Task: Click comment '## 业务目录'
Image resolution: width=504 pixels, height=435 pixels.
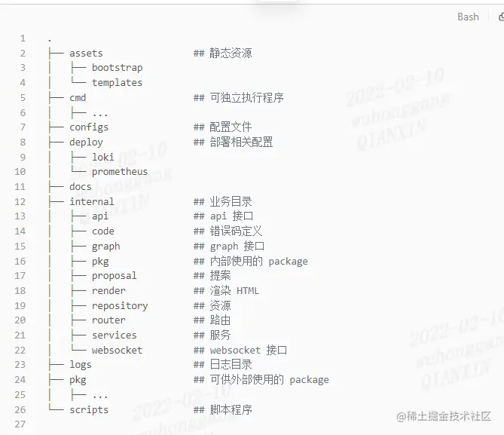Action: [x=222, y=201]
